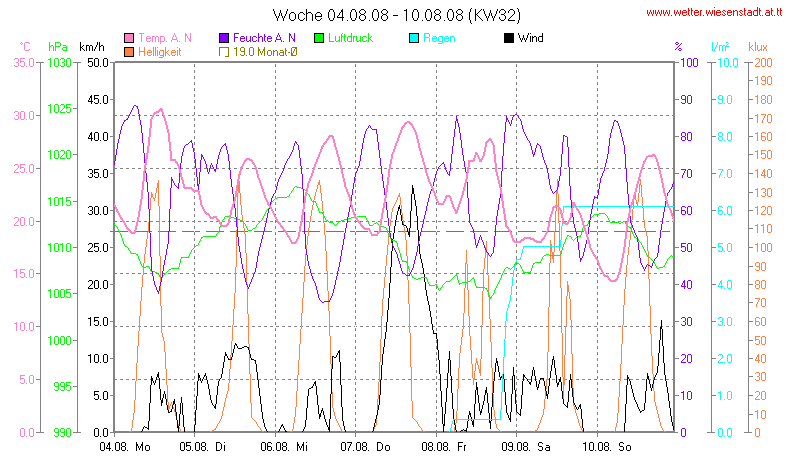Click the 35.0 value on temperature axis

tap(24, 63)
